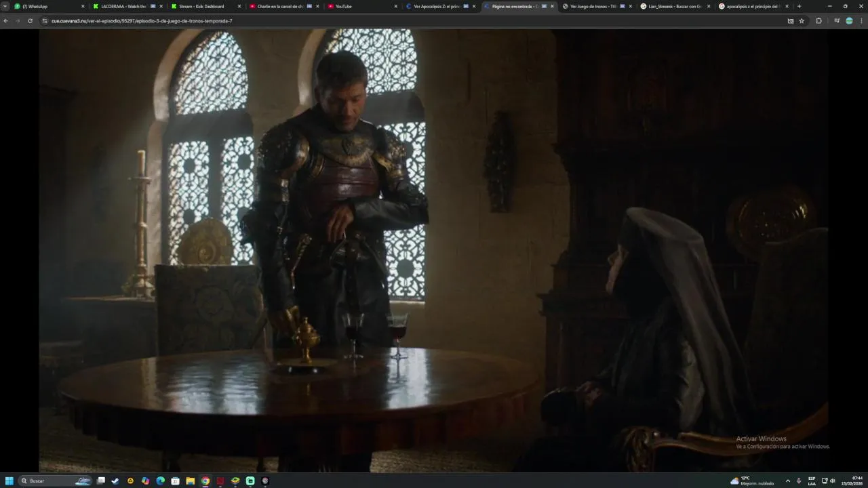Open the yellow circular taskbar app

coord(130,481)
